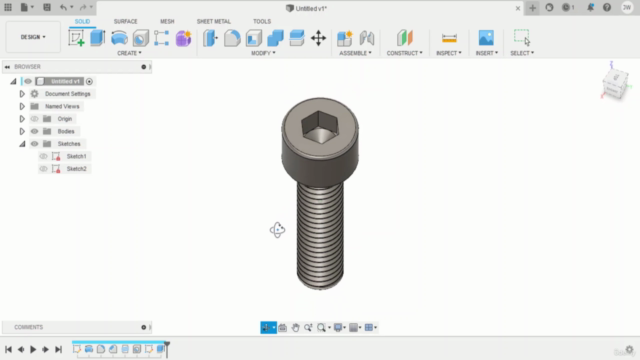Switch to the MESH tab
This screenshot has height=360, width=640.
point(167,21)
